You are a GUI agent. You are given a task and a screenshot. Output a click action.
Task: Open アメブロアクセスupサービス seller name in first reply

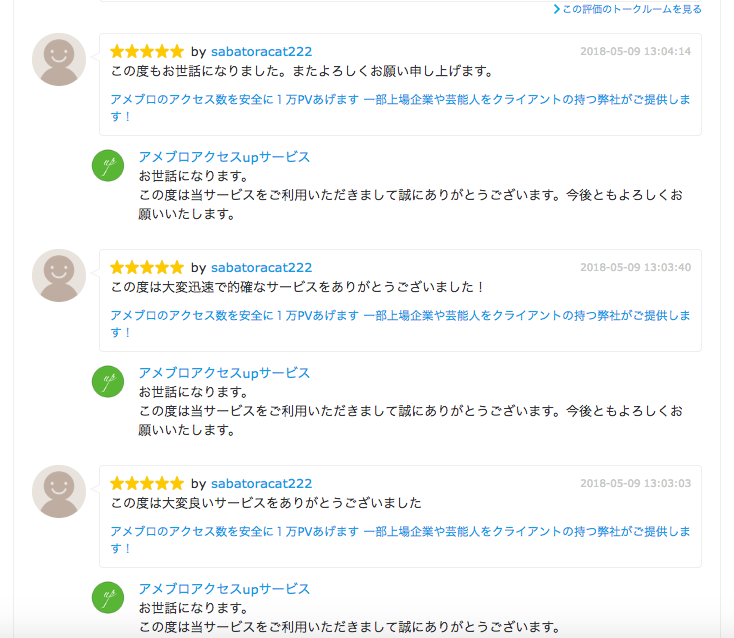click(x=224, y=157)
